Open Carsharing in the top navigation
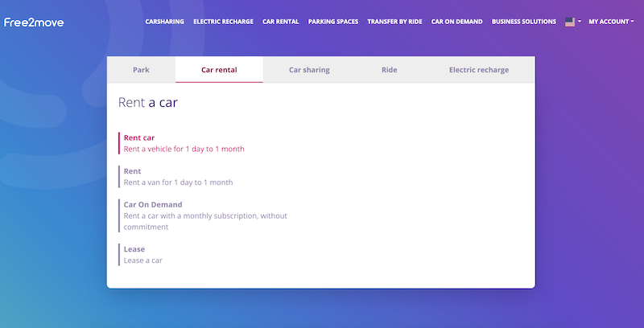 [x=165, y=22]
